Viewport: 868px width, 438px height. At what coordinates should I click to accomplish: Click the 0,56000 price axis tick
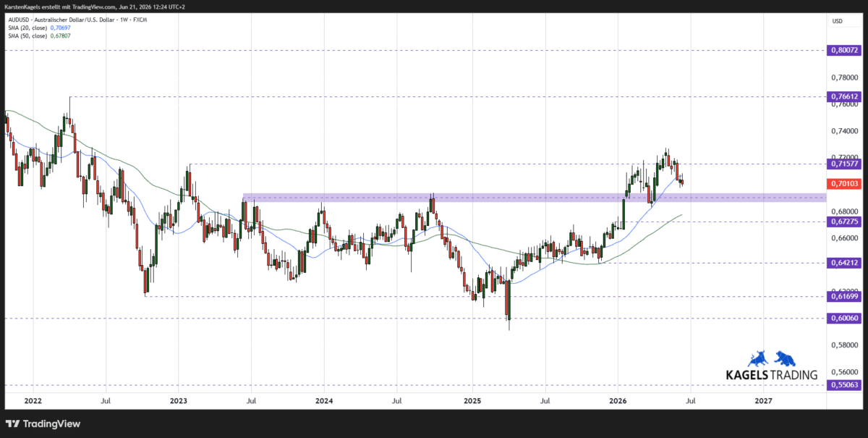844,371
